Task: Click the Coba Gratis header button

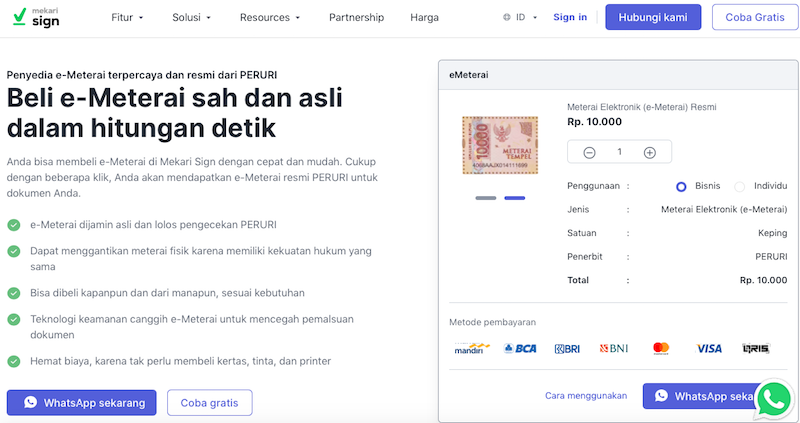Action: pos(755,17)
